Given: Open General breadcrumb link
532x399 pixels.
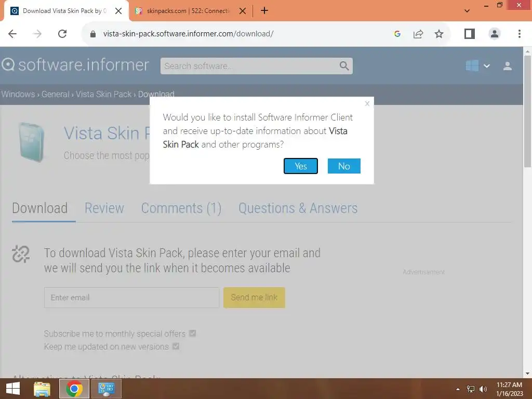Looking at the screenshot, I should [x=55, y=94].
